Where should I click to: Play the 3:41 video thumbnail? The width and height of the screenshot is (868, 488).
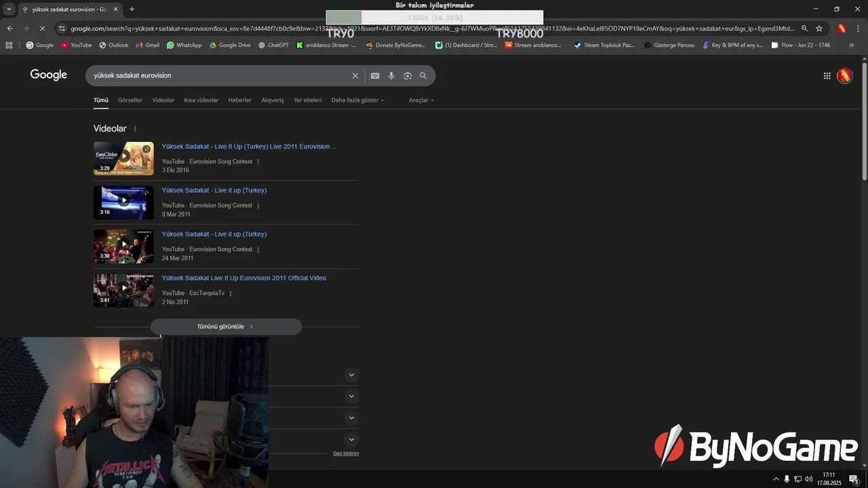tap(123, 290)
